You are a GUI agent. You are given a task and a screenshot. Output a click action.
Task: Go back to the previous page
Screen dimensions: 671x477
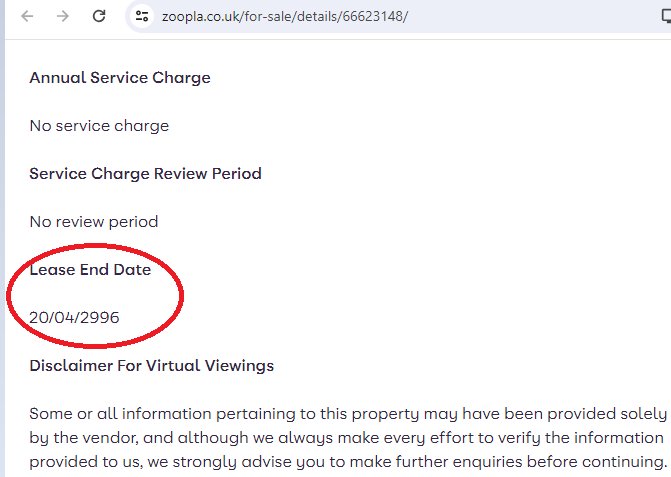[x=27, y=16]
